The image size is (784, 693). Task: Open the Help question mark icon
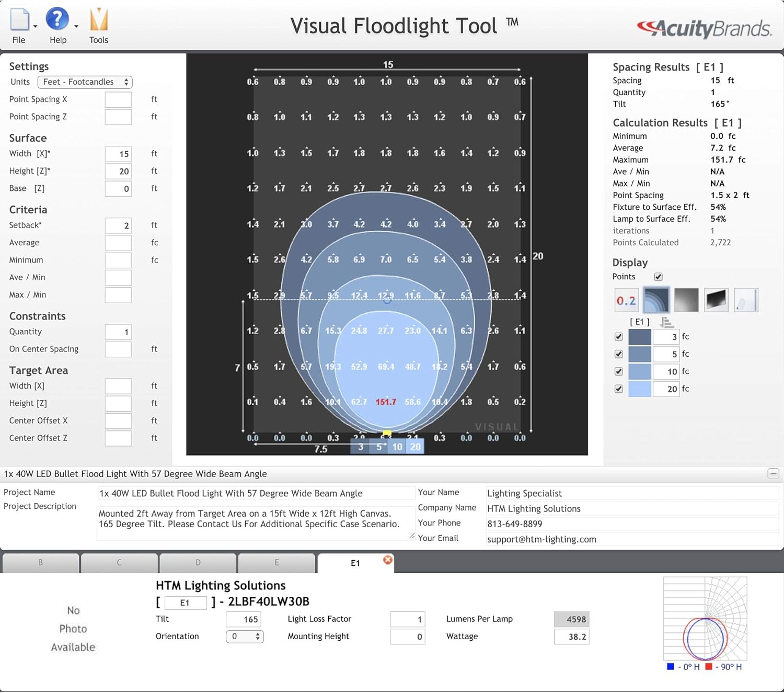(x=57, y=19)
